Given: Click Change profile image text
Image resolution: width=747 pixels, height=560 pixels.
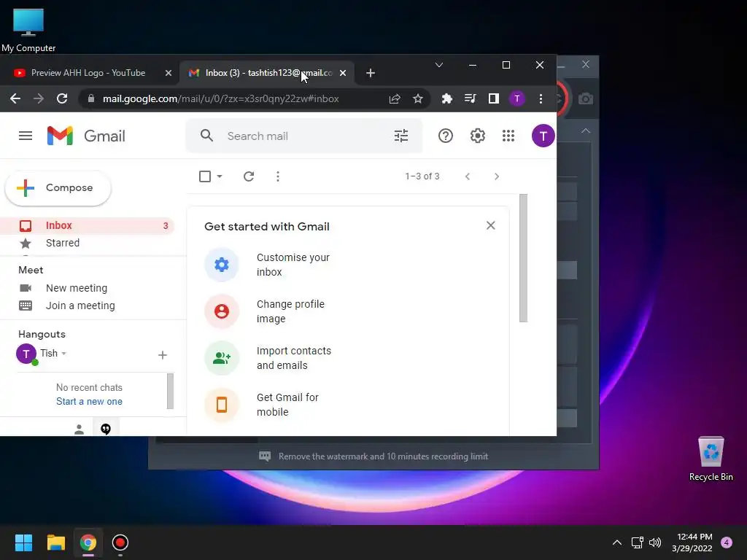Looking at the screenshot, I should click(290, 311).
